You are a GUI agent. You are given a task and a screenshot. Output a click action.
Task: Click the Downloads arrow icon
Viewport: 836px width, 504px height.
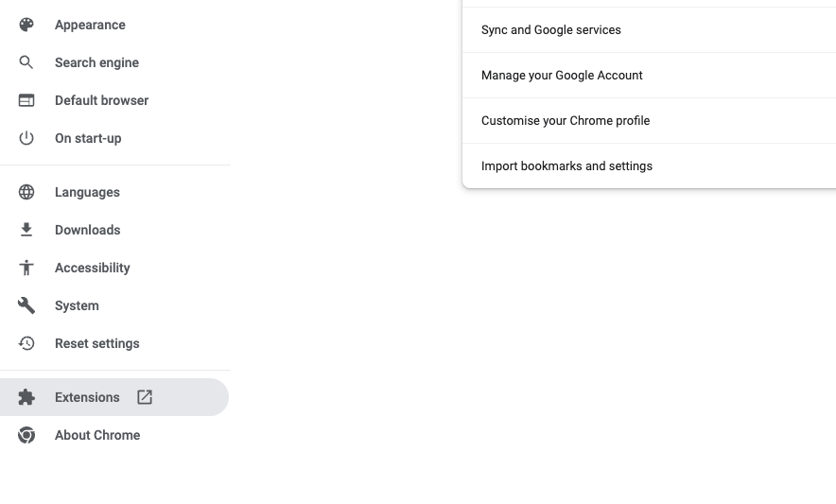click(x=26, y=230)
